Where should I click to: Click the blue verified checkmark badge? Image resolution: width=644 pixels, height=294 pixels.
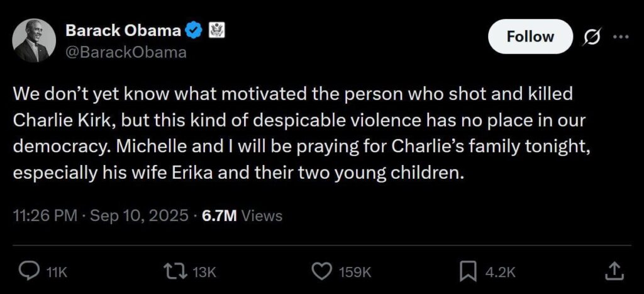196,30
